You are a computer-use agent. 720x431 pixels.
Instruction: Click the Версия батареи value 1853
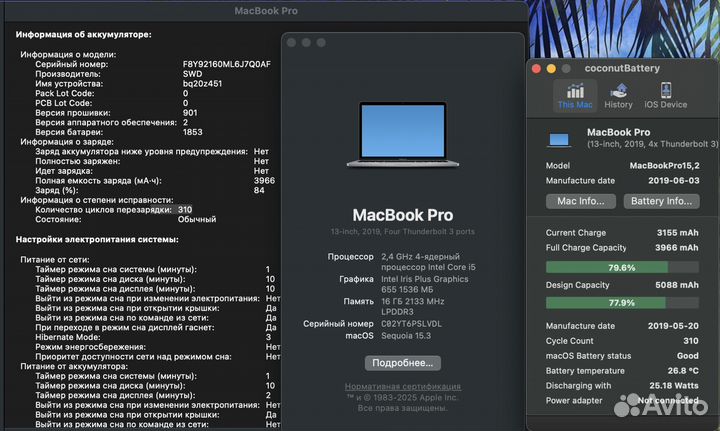(192, 132)
